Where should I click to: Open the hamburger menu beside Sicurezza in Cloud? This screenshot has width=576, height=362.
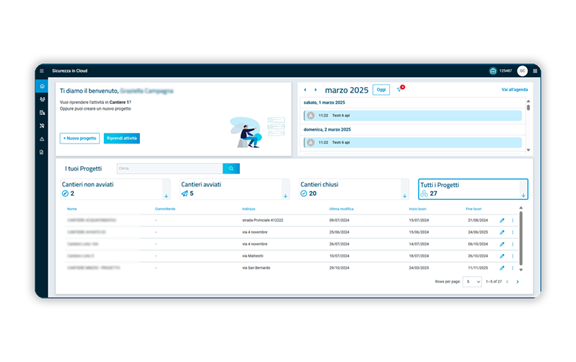point(42,71)
